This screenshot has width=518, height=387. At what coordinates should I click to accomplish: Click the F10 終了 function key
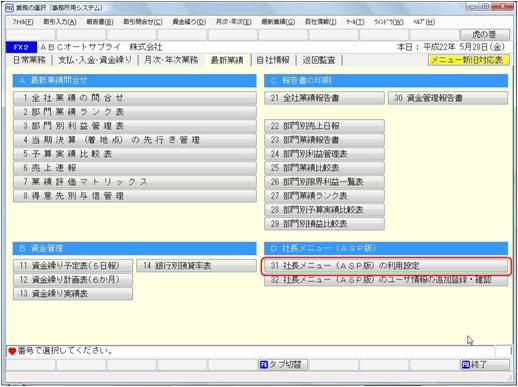(x=485, y=365)
